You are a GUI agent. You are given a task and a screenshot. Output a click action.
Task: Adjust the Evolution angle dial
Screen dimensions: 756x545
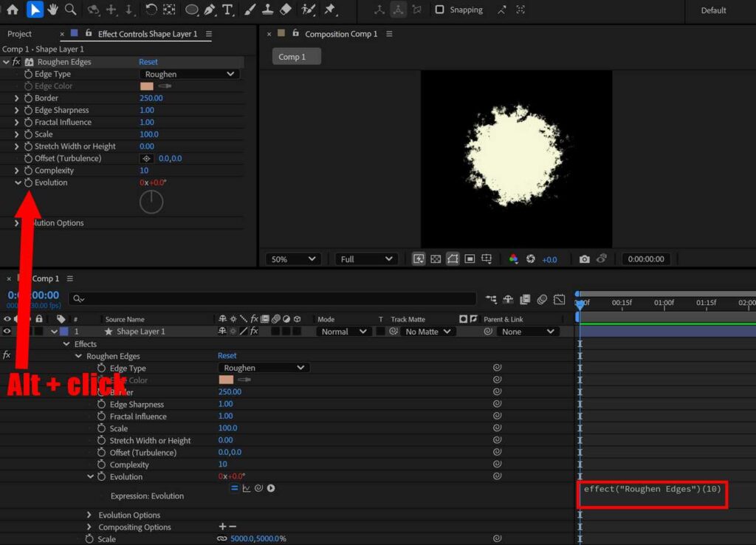coord(151,202)
